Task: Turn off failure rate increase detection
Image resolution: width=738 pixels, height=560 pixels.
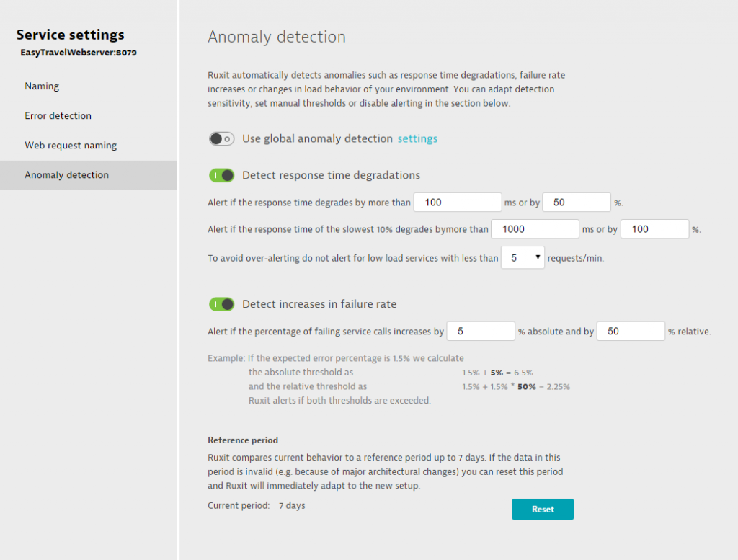Action: (x=221, y=304)
